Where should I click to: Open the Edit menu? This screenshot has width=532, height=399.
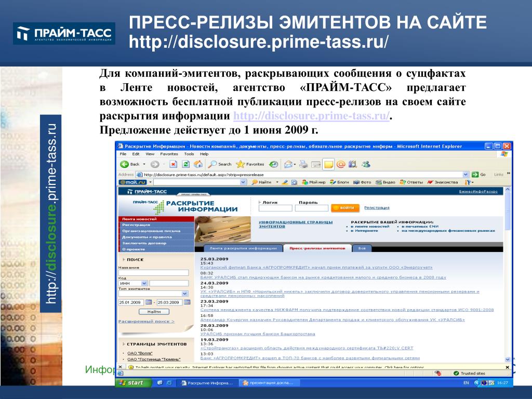tap(136, 154)
